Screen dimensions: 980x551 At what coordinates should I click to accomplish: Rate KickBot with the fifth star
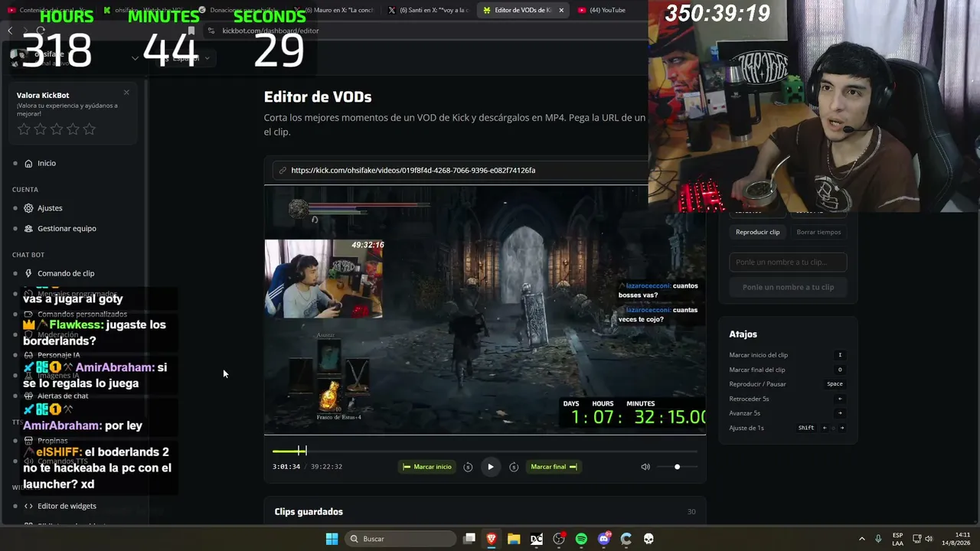(x=89, y=129)
